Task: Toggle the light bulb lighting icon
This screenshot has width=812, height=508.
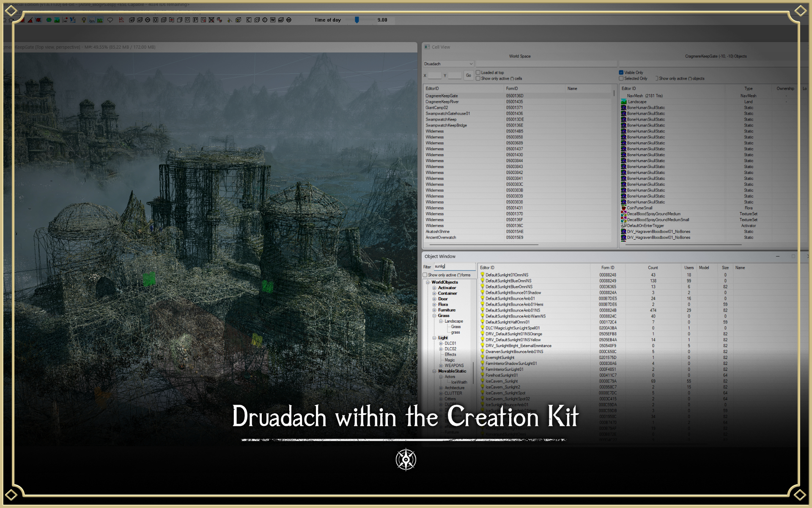Action: click(84, 20)
